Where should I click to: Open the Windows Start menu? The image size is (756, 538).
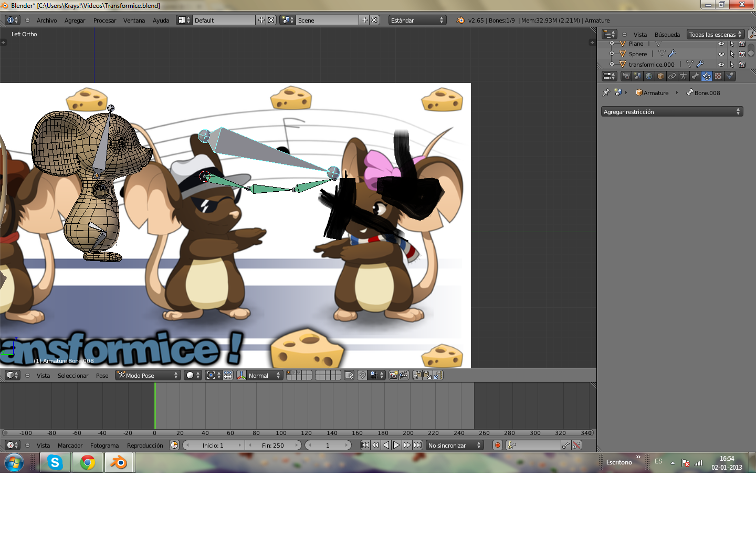(x=14, y=463)
